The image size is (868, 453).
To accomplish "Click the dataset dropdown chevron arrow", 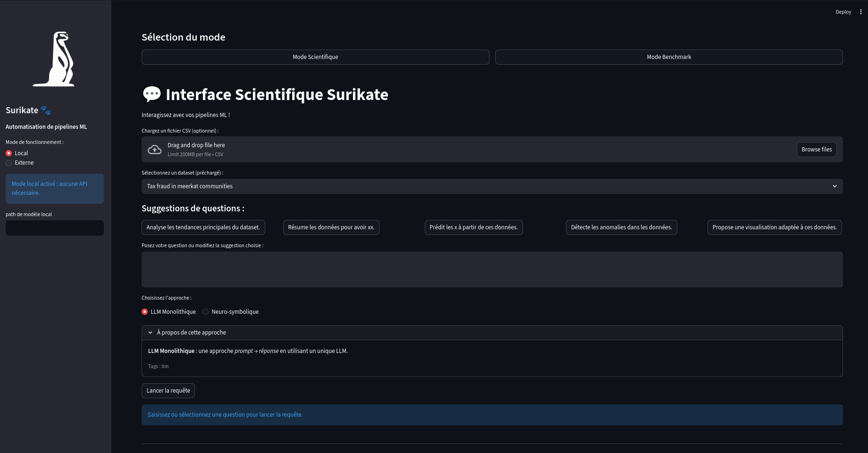I will (834, 186).
